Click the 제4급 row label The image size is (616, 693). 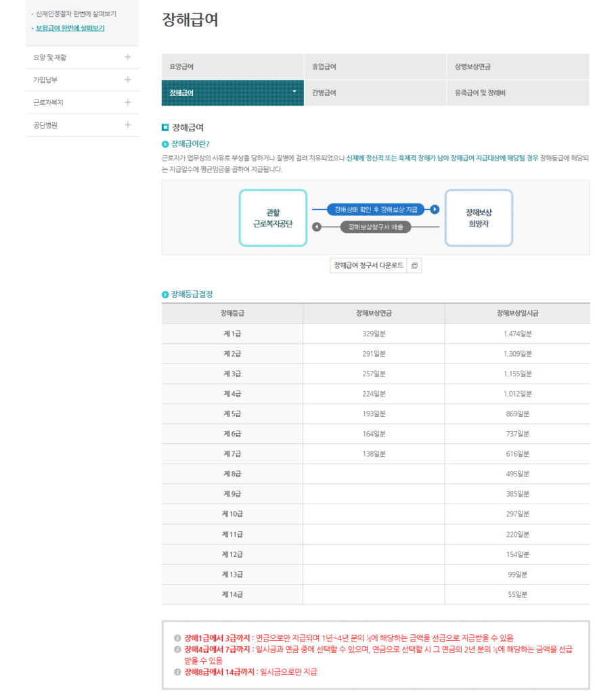coord(233,394)
